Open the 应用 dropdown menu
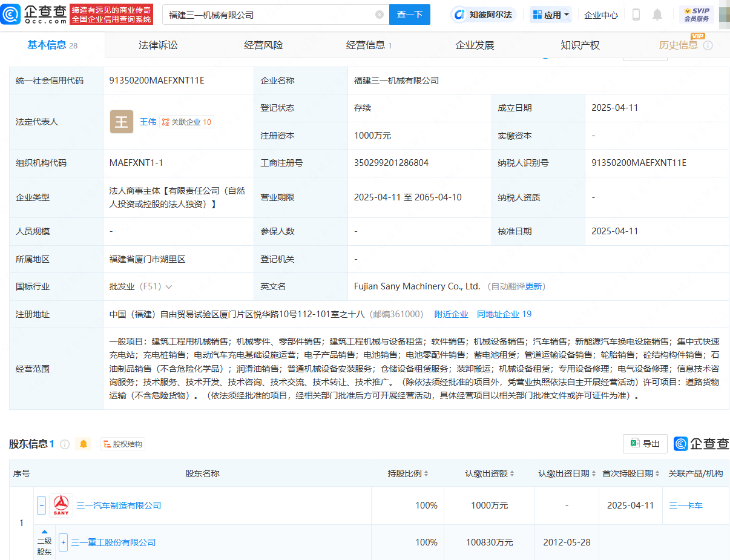Image resolution: width=730 pixels, height=560 pixels. click(x=551, y=15)
